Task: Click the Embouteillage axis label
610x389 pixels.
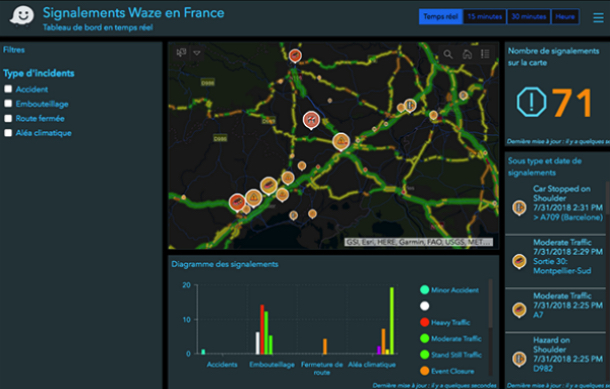Action: pyautogui.click(x=272, y=364)
